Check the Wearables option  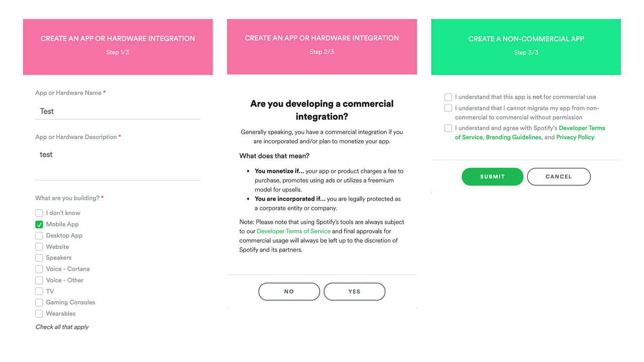click(x=39, y=313)
